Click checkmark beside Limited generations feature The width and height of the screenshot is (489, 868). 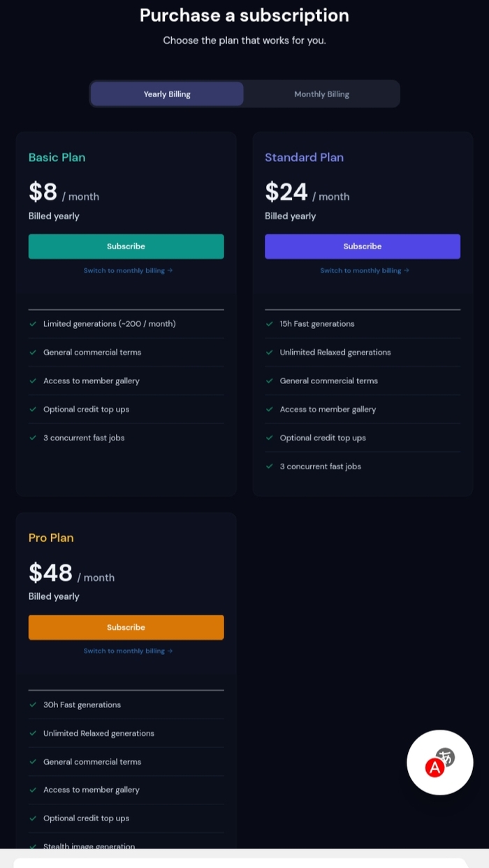pyautogui.click(x=33, y=324)
